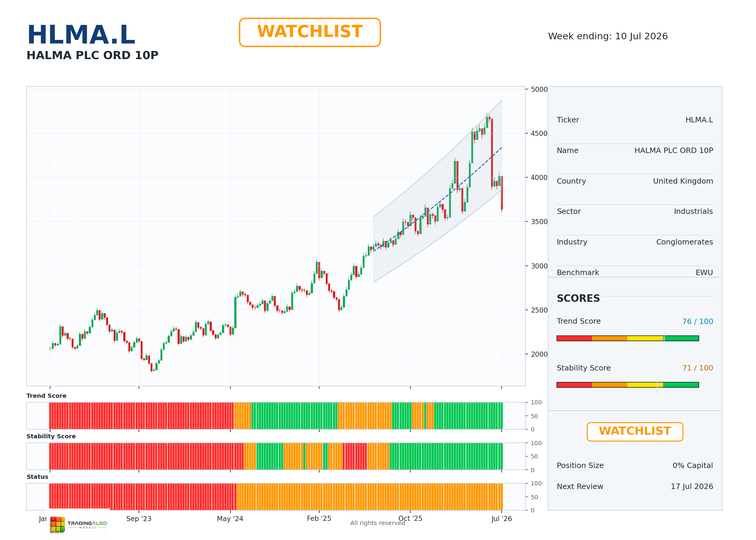This screenshot has height=540, width=756.
Task: Click the HALMA PLC ORD 10P name value in panel
Action: pos(673,150)
